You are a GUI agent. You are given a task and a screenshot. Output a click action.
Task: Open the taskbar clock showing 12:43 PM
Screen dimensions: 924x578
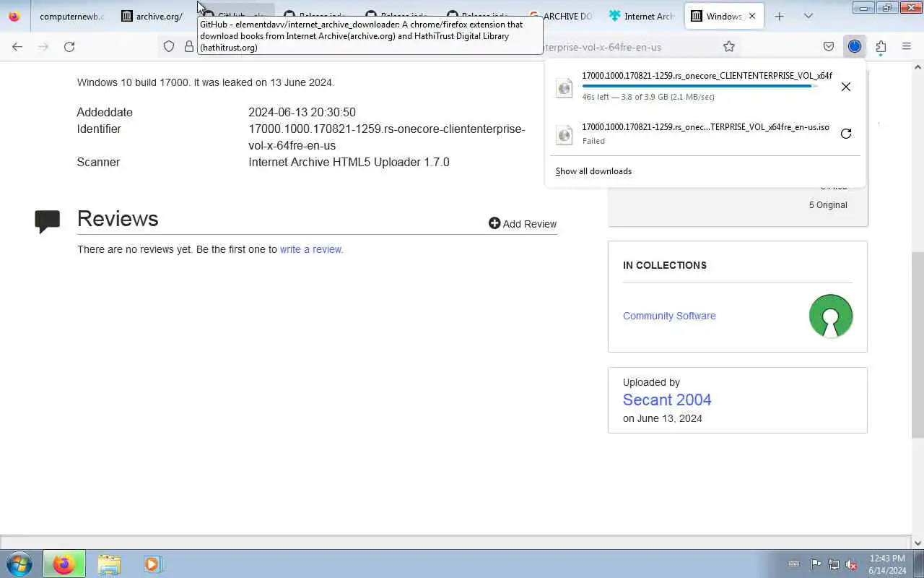coord(887,564)
